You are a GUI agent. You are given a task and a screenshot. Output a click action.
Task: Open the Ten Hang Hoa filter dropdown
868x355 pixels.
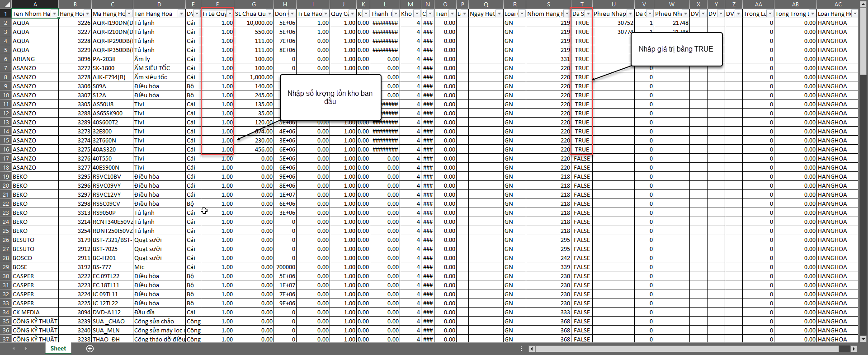(x=181, y=14)
